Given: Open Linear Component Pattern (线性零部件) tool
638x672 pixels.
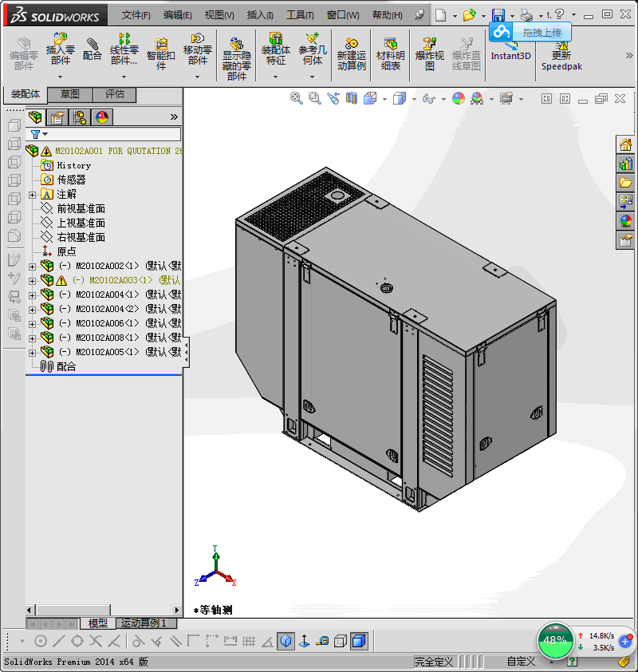Looking at the screenshot, I should (x=124, y=49).
